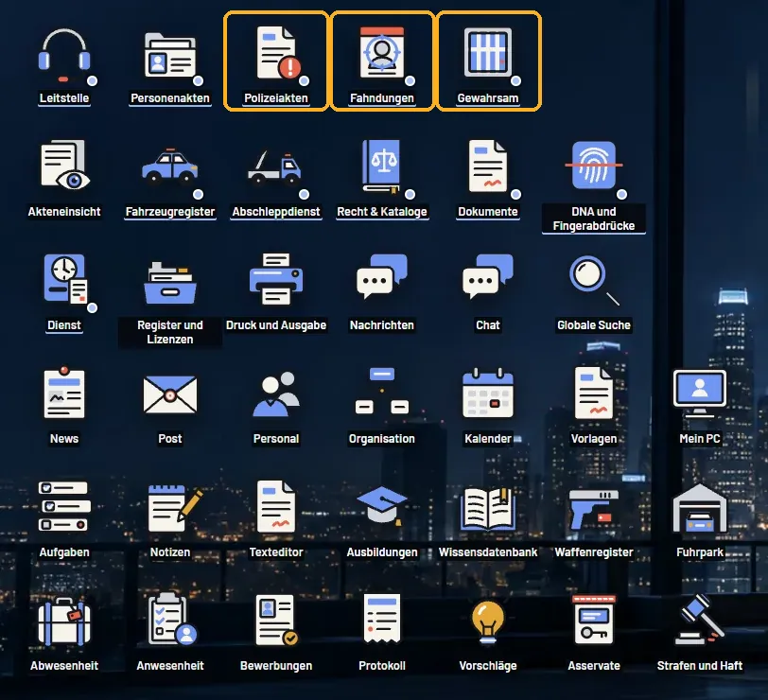This screenshot has width=768, height=700.
Task: Open Akteneinsicht document viewer
Action: 64,166
